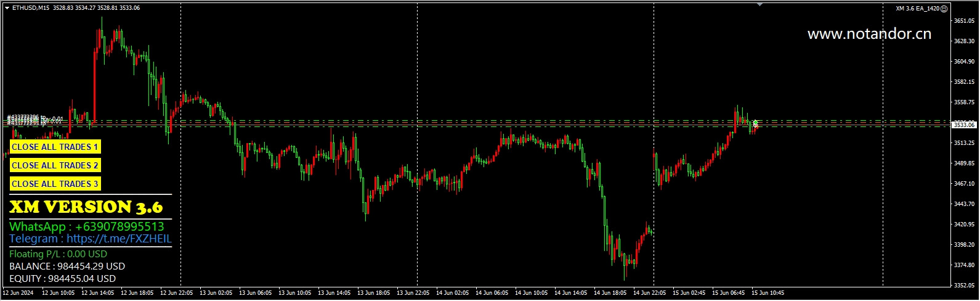This screenshot has width=980, height=301.
Task: Click the 14 Jun 18:05 time axis label
Action: point(609,293)
